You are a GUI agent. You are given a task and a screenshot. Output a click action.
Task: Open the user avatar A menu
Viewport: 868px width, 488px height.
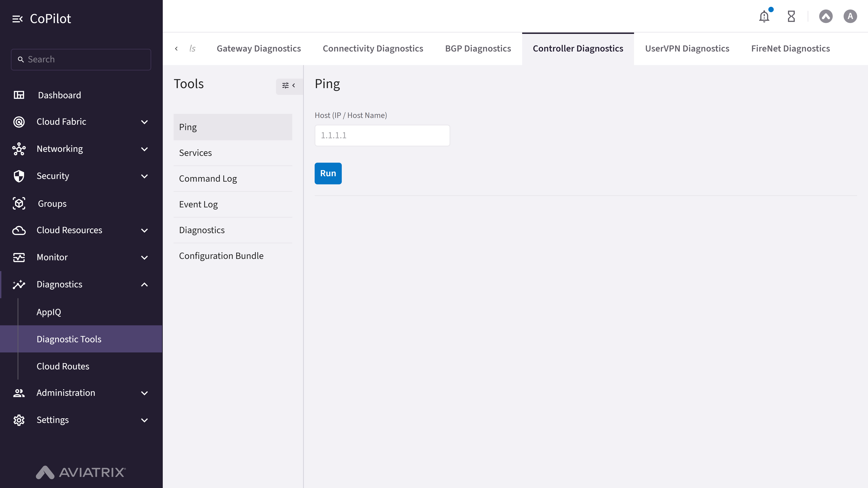click(x=850, y=16)
